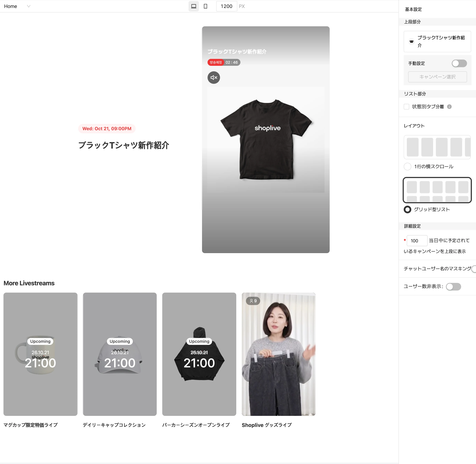Open the Home page dropdown
The height and width of the screenshot is (464, 476).
[x=17, y=6]
